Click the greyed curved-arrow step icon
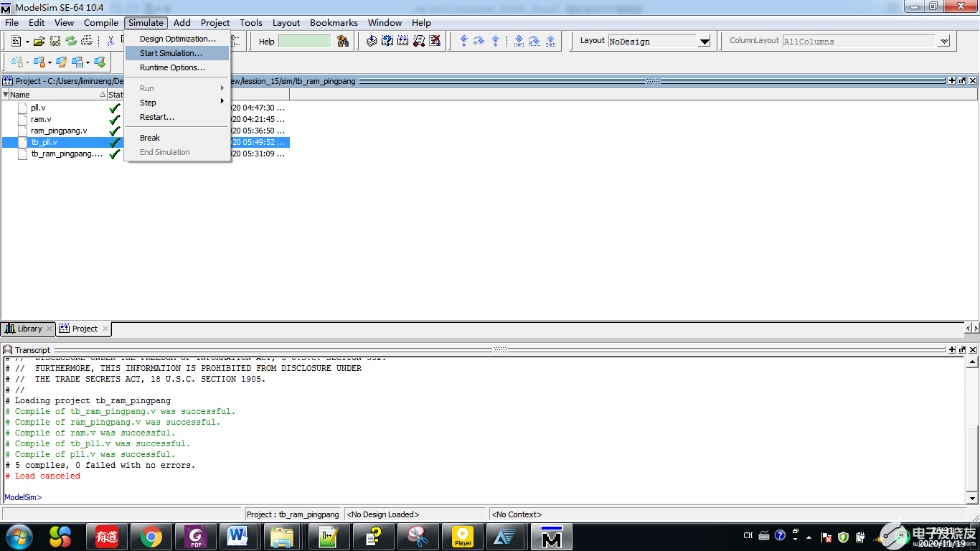 (534, 42)
